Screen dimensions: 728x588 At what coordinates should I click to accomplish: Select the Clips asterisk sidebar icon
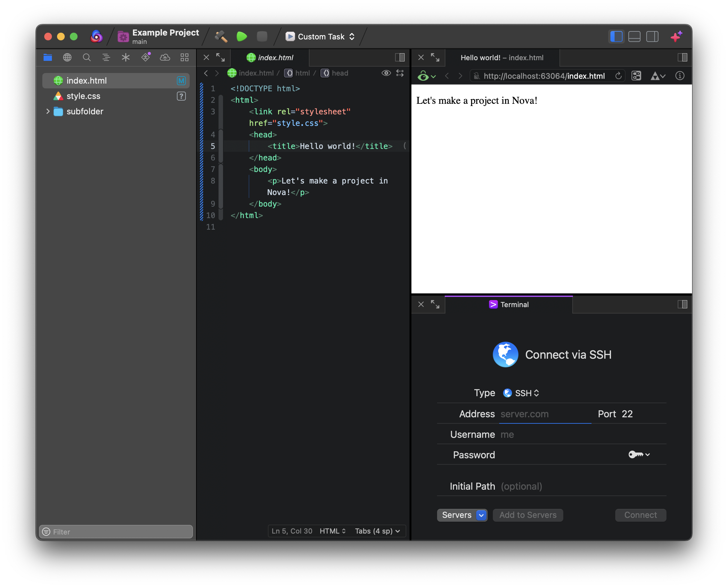(126, 57)
